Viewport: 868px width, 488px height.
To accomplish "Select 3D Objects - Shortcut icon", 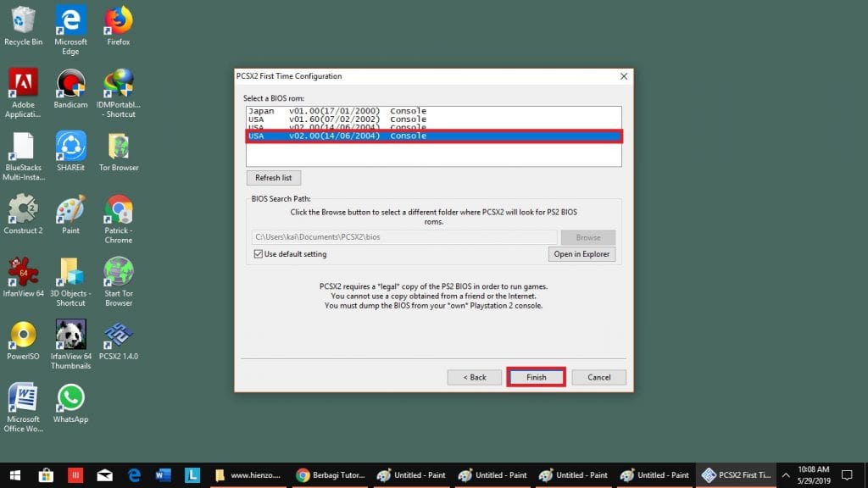I will coord(70,282).
